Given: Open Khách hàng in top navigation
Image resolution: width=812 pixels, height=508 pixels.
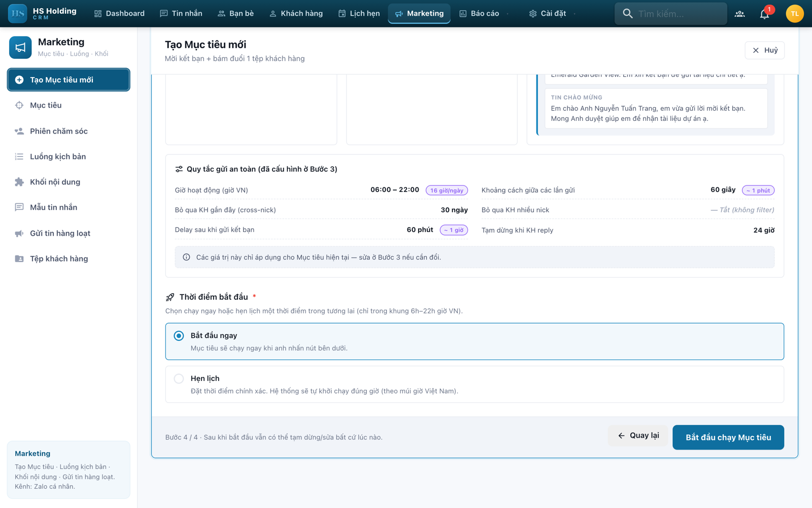Looking at the screenshot, I should tap(296, 13).
